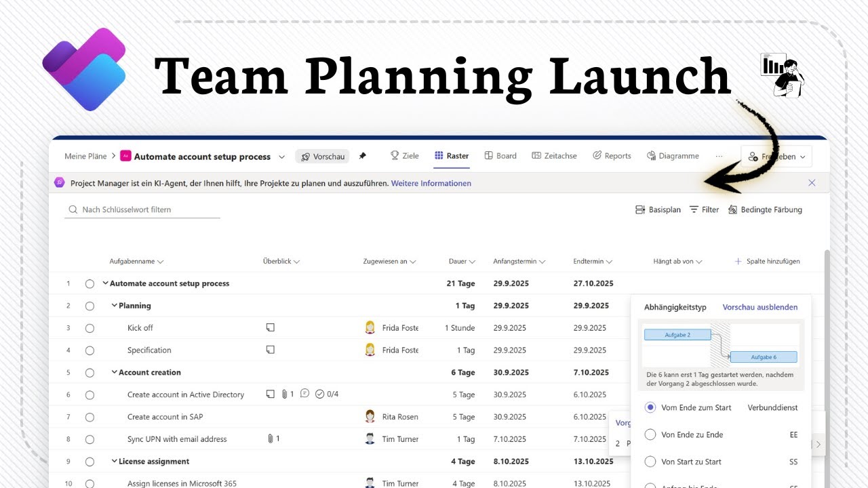This screenshot has height=488, width=868.
Task: Mark License assignment task complete
Action: coord(90,462)
